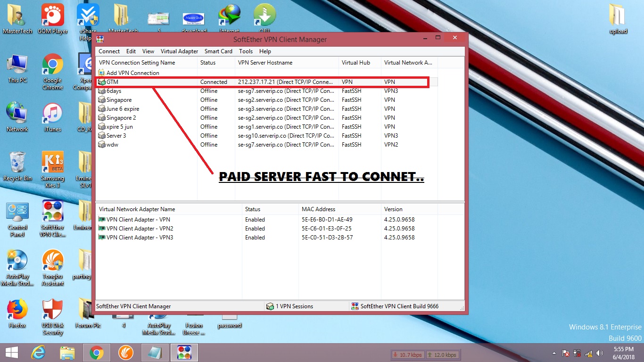Click MAC address 5E-C0-51-D3-2B-57
Screen dimensions: 644x362
[327, 238]
